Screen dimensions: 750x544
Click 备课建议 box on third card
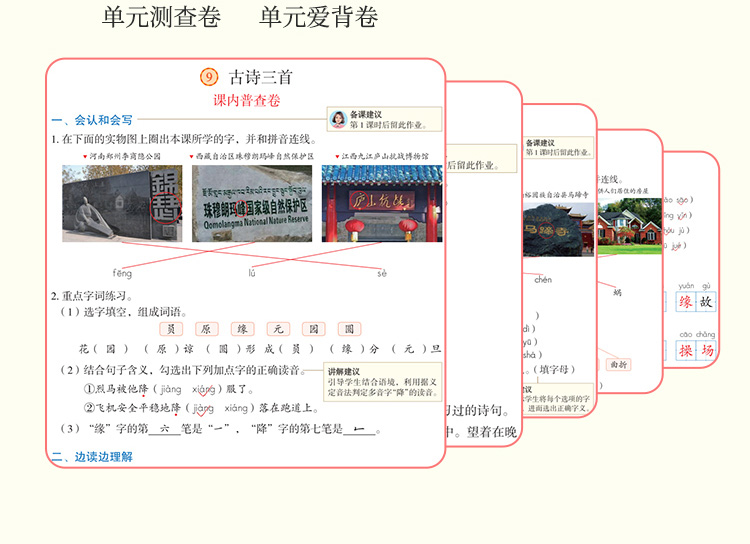pyautogui.click(x=559, y=147)
